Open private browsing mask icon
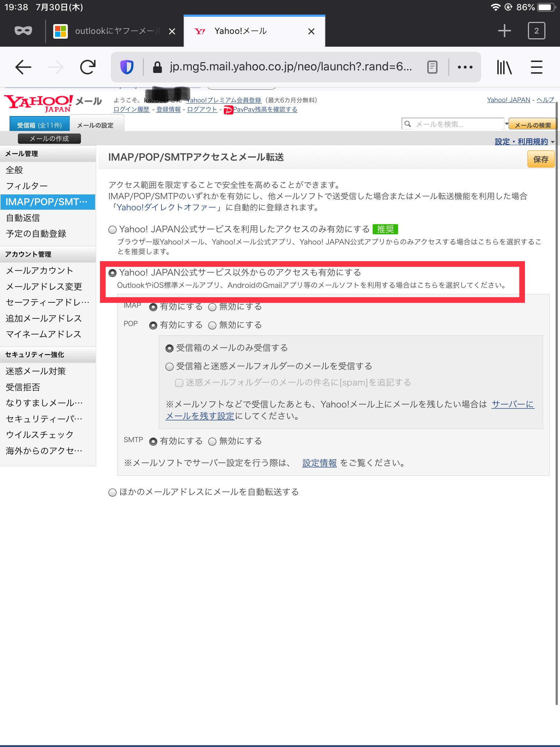560x747 pixels. click(23, 31)
